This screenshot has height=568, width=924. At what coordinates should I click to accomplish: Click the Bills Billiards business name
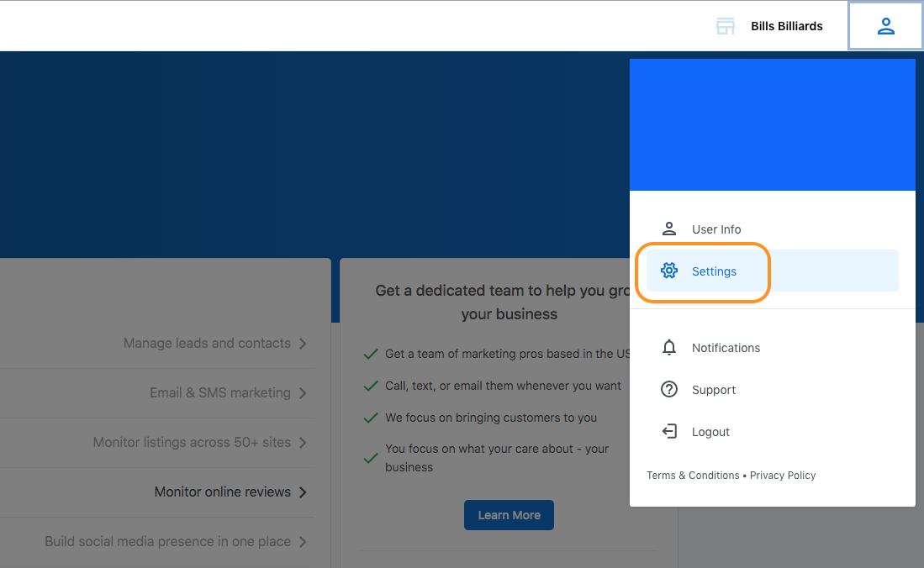click(787, 26)
